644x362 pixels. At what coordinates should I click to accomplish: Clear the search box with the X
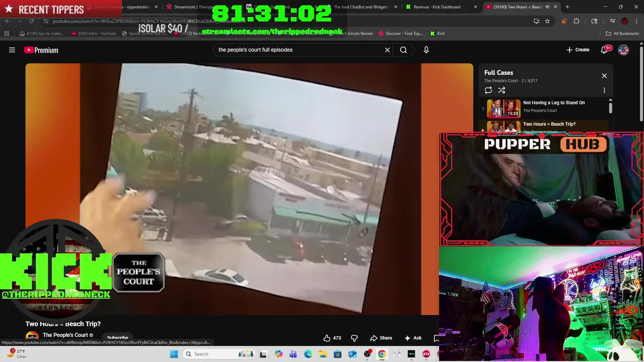pos(387,50)
